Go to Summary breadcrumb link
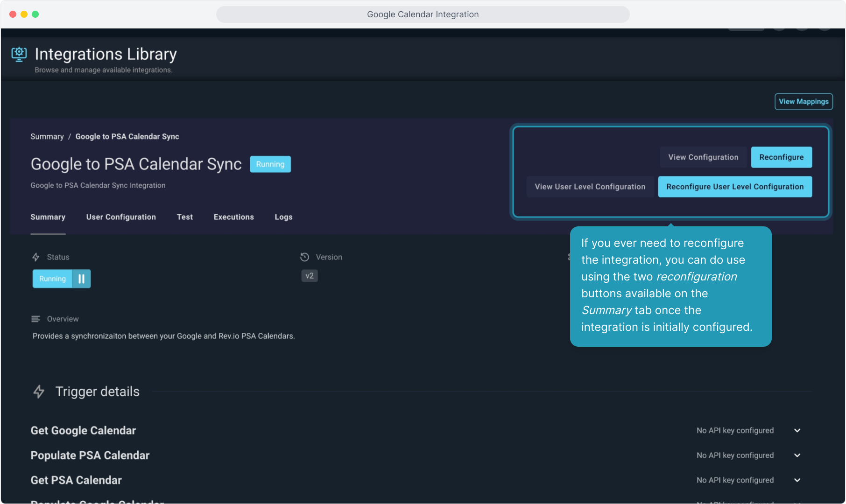Screen dimensions: 846x504 click(x=47, y=137)
